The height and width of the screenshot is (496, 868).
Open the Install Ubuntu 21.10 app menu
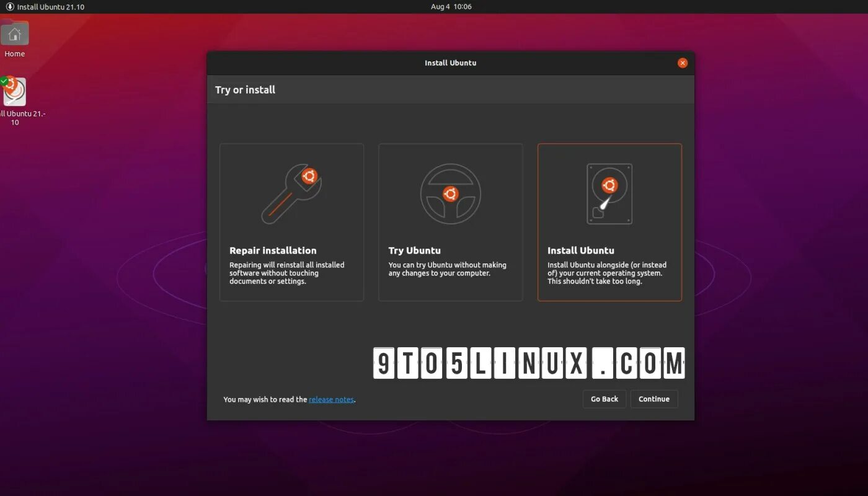(x=45, y=7)
